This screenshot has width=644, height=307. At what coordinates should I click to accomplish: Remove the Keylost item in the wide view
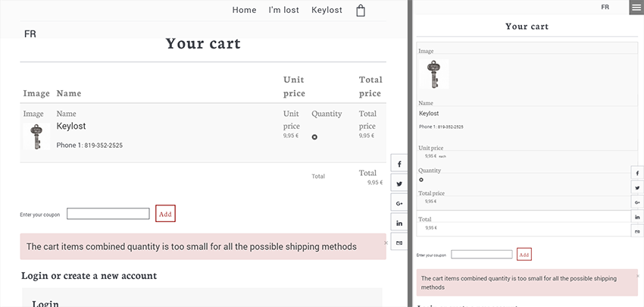coord(314,137)
